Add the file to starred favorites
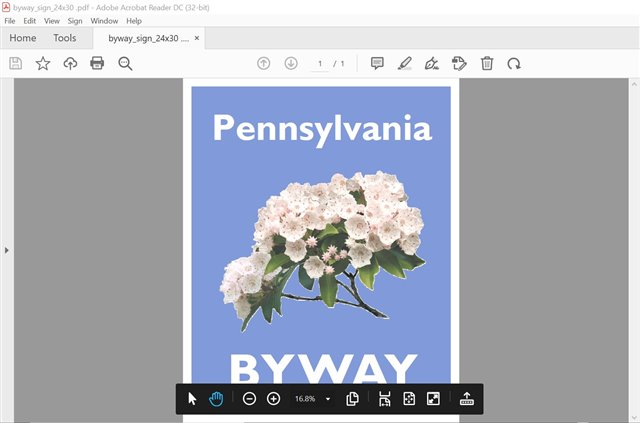Screen dimensions: 640x423 (43, 63)
